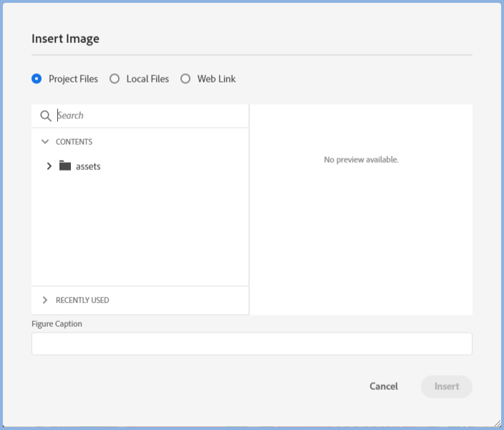Select the Project Files radio button
This screenshot has height=430, width=504.
click(37, 79)
